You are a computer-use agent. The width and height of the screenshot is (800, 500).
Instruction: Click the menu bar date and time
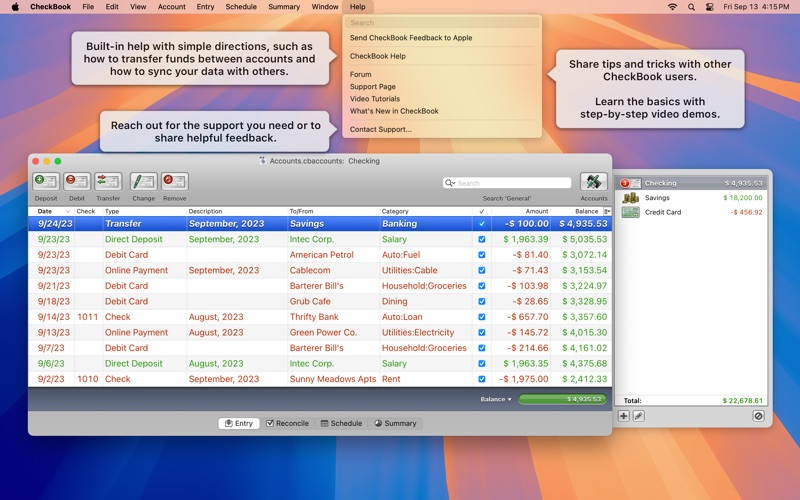click(756, 7)
